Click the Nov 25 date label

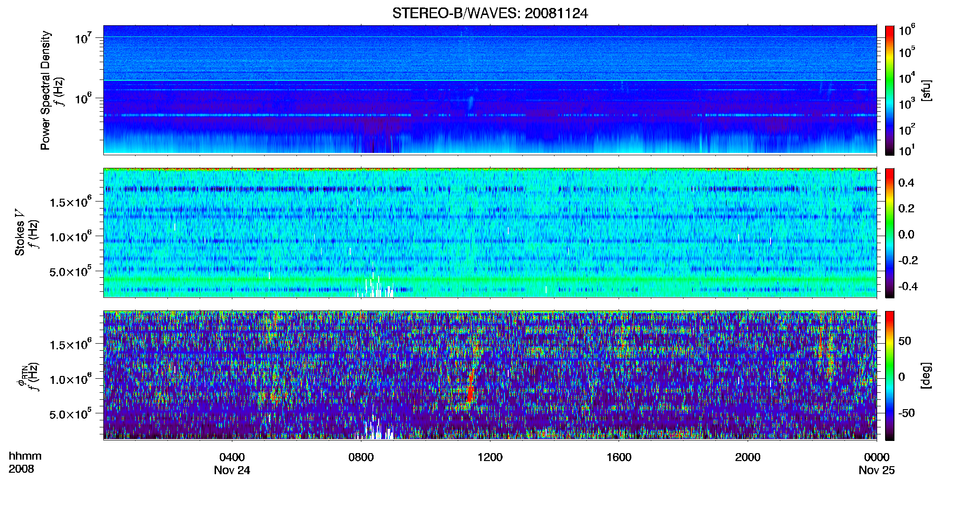tap(877, 470)
